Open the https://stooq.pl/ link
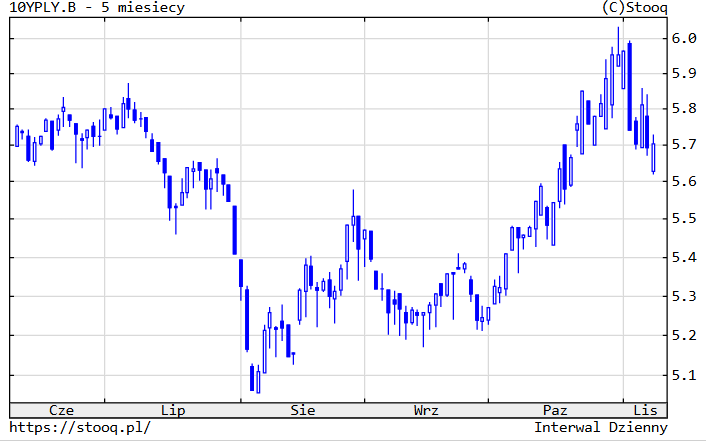Viewport: 706px width, 442px height. [80, 427]
